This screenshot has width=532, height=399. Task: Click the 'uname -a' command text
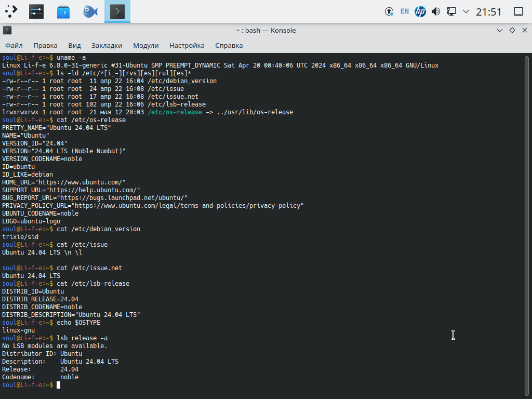point(71,57)
